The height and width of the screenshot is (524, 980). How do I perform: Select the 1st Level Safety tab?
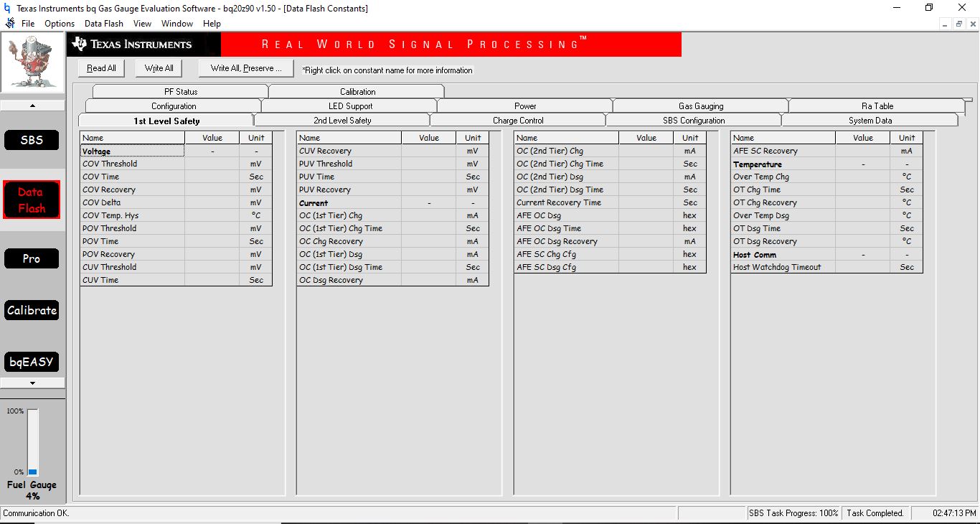[166, 121]
